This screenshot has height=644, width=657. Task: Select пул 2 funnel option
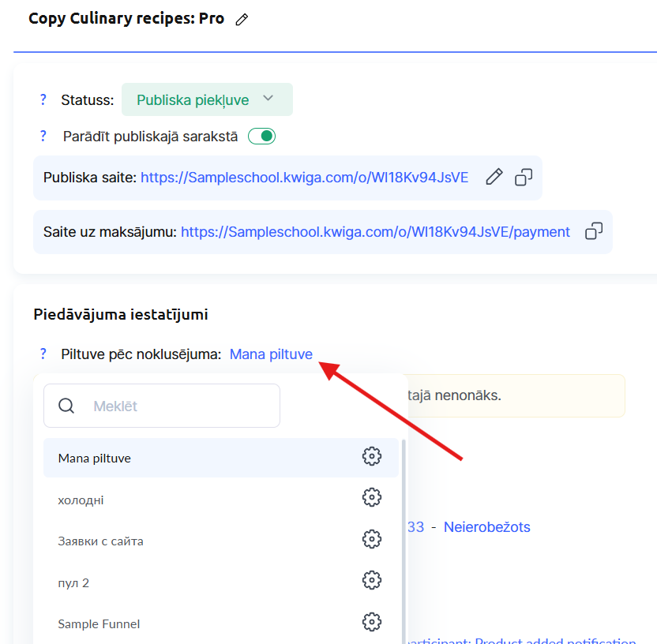click(x=73, y=583)
